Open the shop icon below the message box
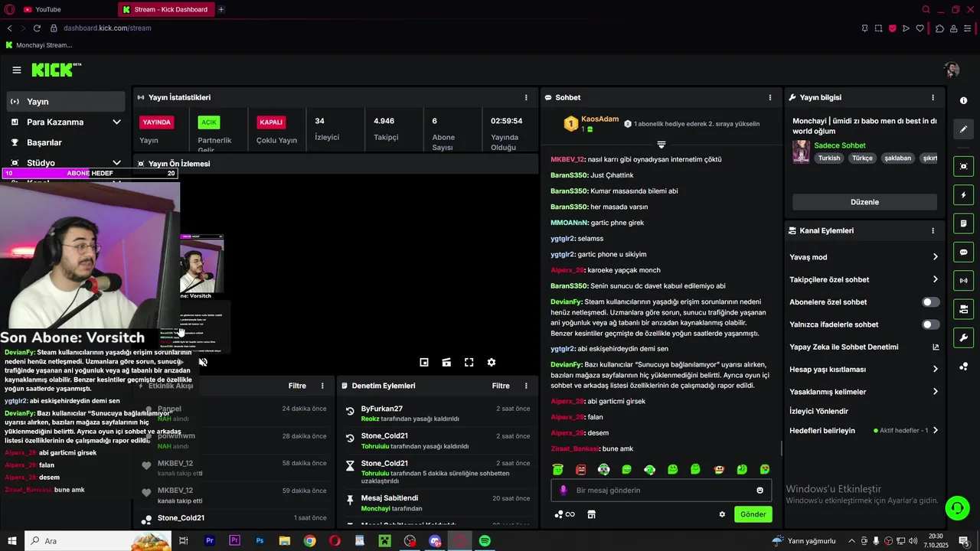The height and width of the screenshot is (551, 980). (591, 514)
